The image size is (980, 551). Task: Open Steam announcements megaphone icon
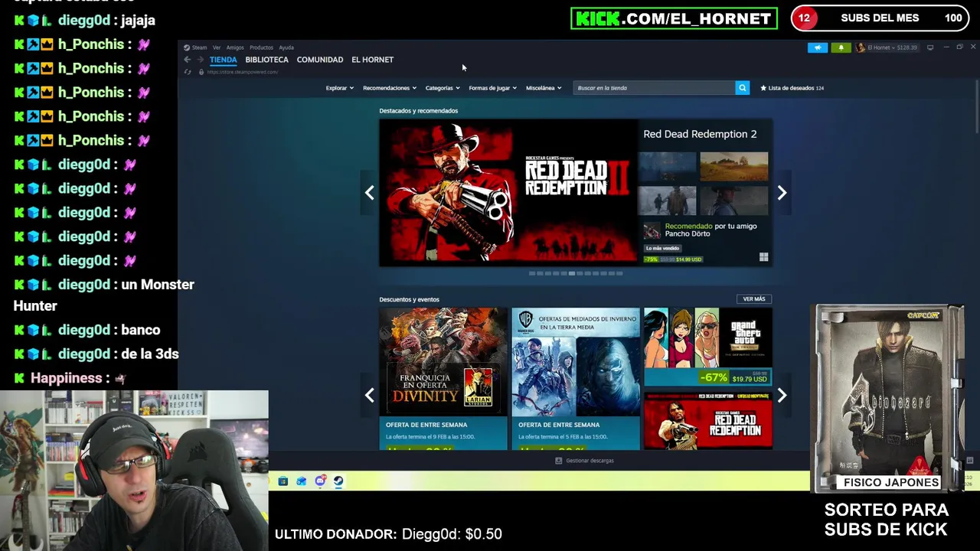818,47
